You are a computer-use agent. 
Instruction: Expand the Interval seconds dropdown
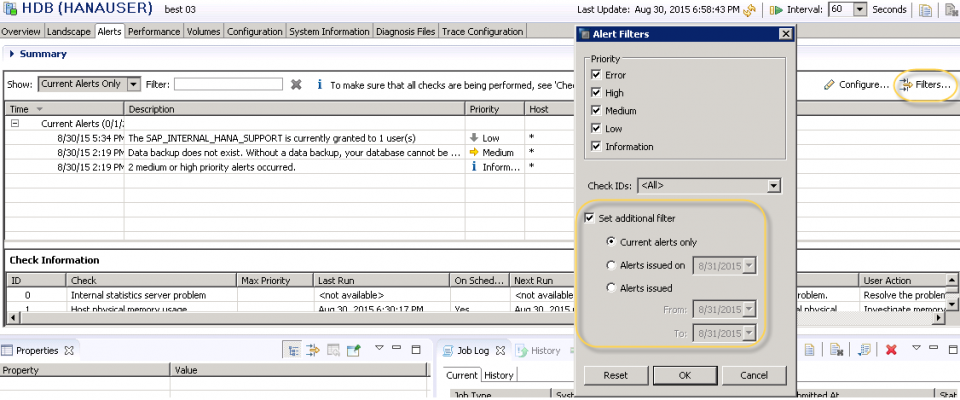860,10
